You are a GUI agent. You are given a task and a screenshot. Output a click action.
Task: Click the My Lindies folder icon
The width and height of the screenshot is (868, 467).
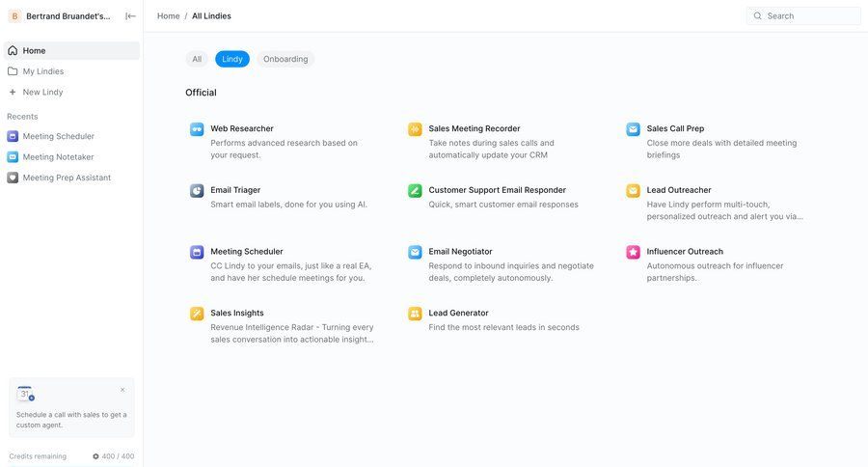pos(13,71)
